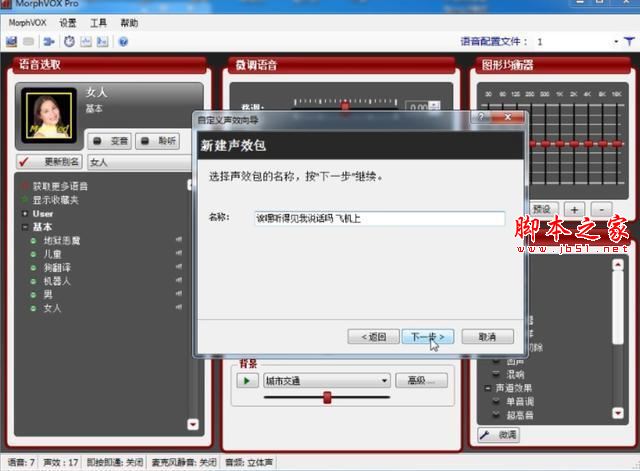The image size is (640, 471).
Task: Toggle the green dot of 机器人 voice
Action: coord(33,281)
